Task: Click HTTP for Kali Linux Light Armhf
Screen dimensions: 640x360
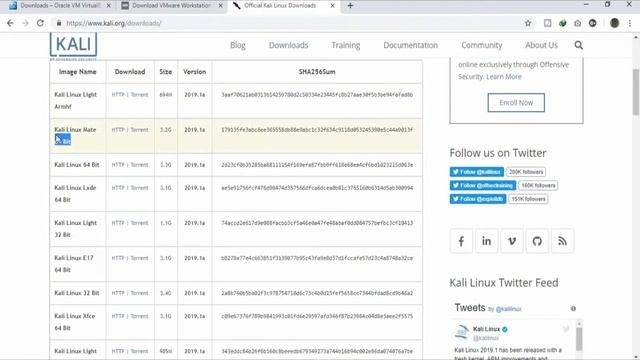Action: pyautogui.click(x=118, y=95)
